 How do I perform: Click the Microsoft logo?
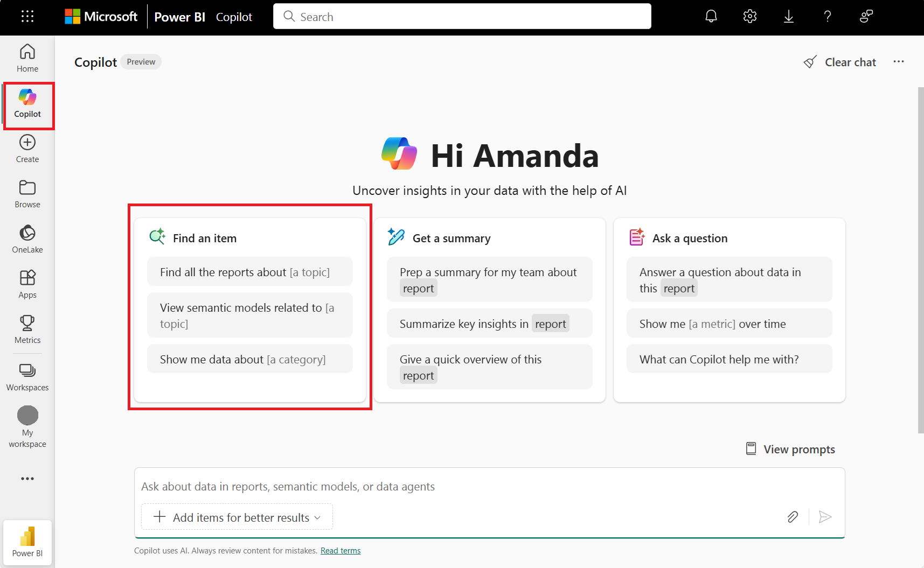[x=101, y=17]
